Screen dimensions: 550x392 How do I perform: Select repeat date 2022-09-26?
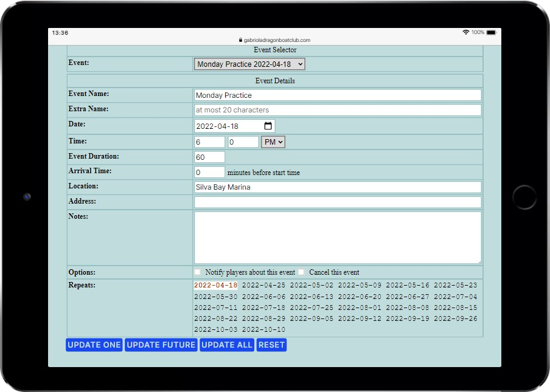pos(455,318)
